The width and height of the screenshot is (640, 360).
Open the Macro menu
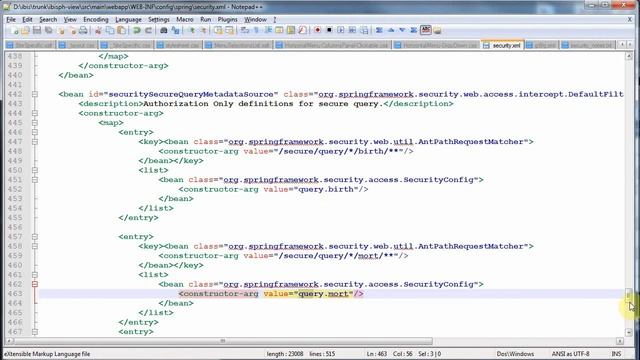pyautogui.click(x=185, y=20)
